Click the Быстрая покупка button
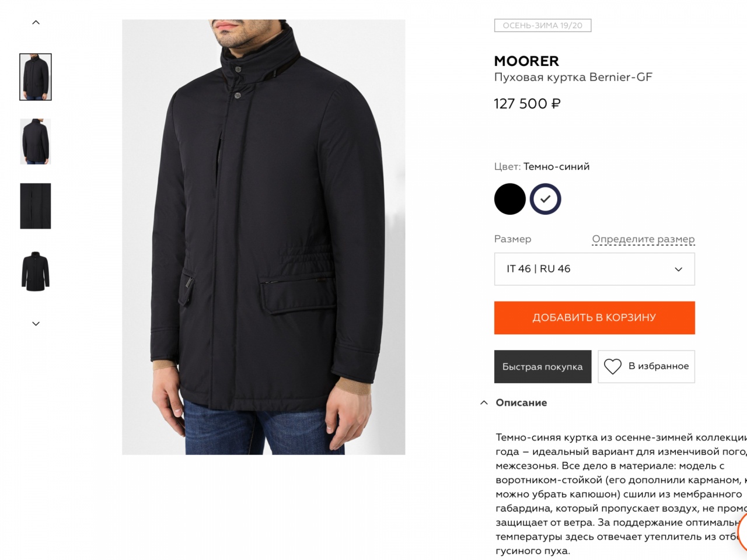Viewport: 747px width, 560px height. coord(543,366)
